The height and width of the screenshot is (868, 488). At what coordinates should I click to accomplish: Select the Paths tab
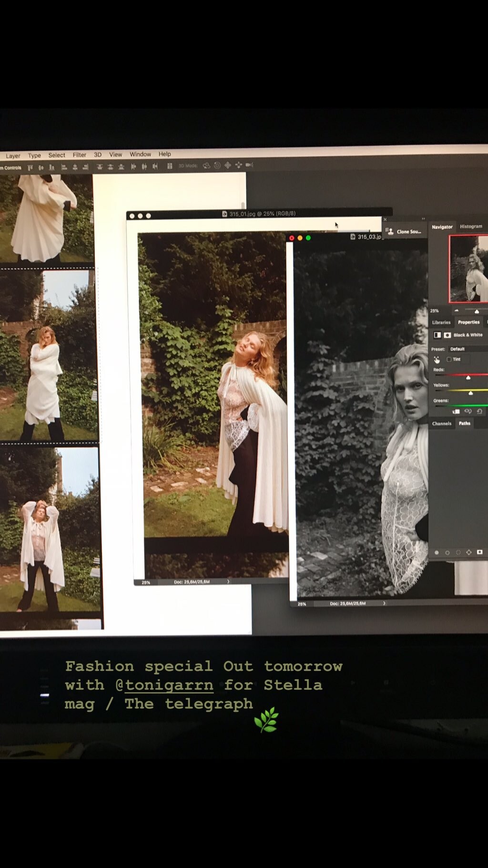pyautogui.click(x=465, y=423)
